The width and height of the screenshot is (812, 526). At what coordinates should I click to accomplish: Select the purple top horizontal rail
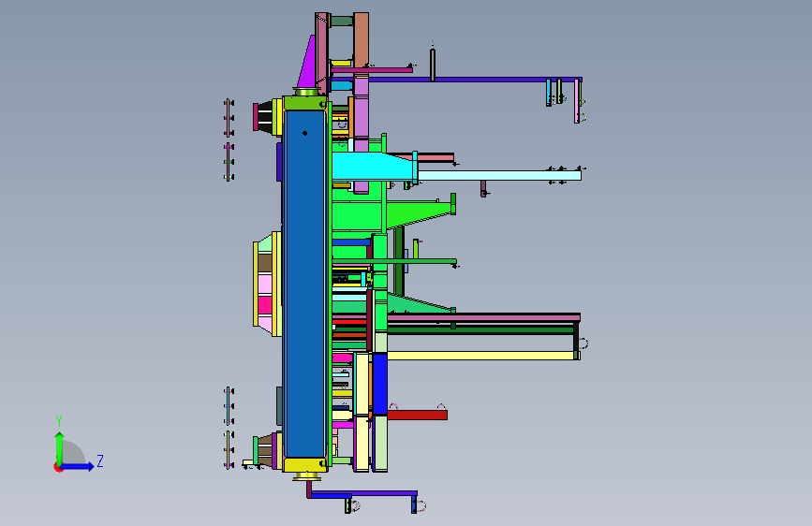tap(474, 80)
